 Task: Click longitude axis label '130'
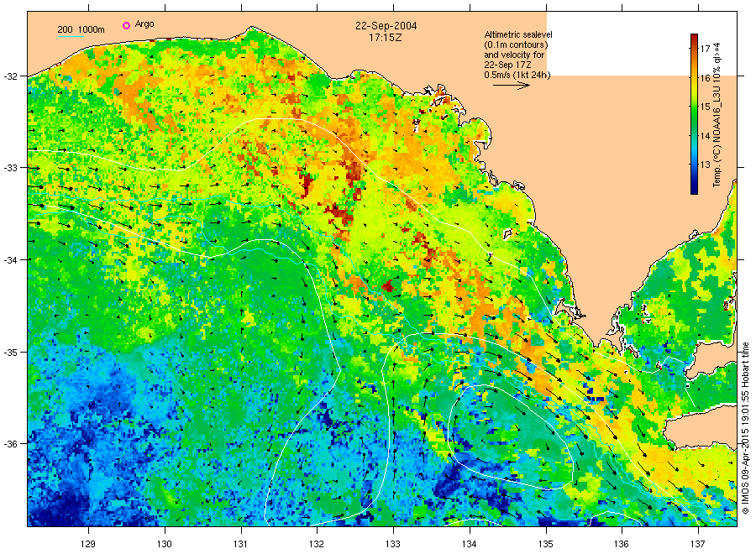(165, 545)
